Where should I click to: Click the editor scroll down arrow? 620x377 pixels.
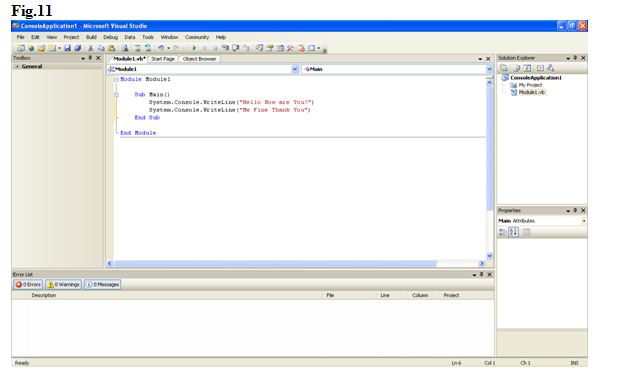tap(490, 256)
